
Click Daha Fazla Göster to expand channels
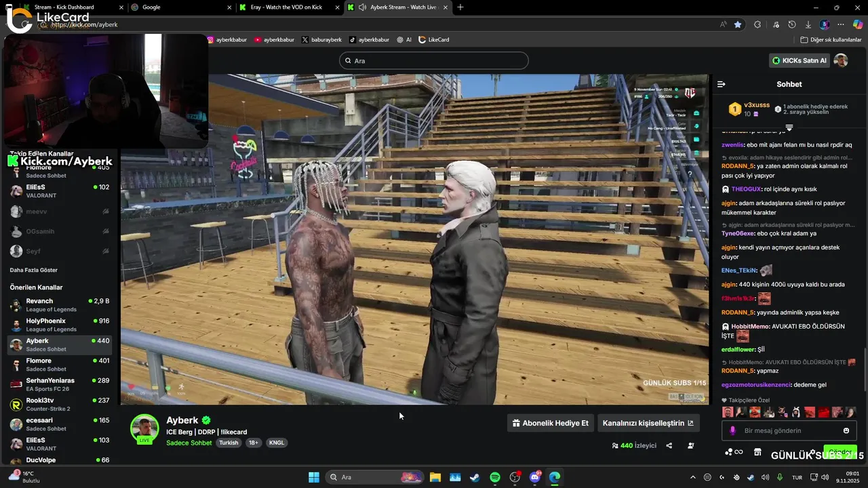[x=33, y=270]
